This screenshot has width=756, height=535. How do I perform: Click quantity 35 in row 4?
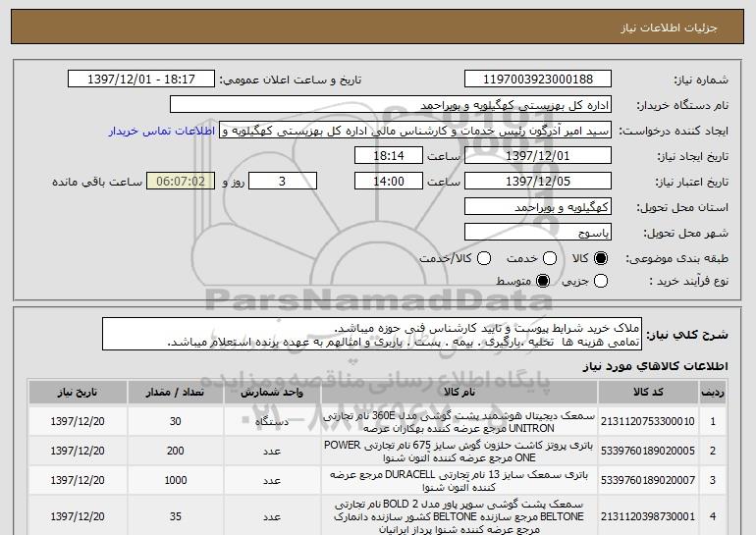coord(175,516)
